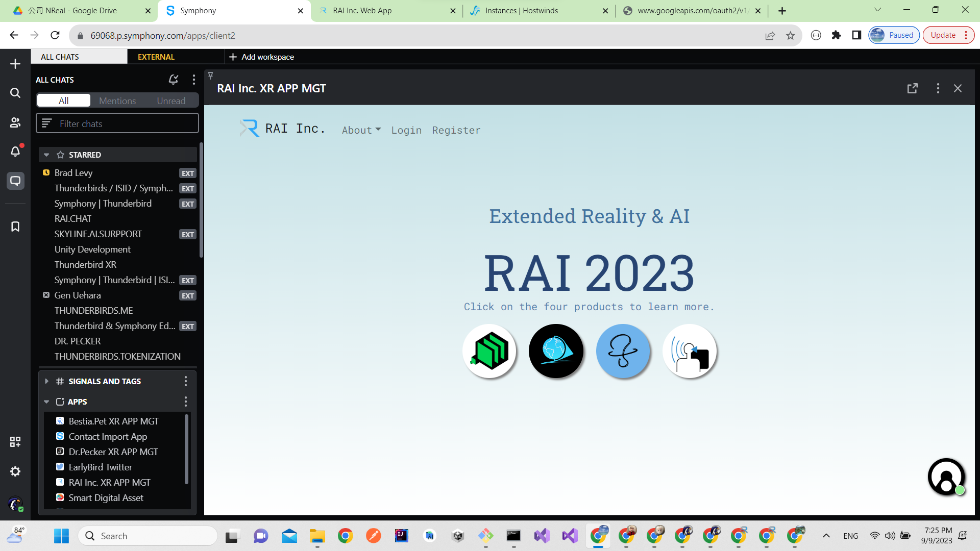Mute notifications for All Chats
980x551 pixels.
(173, 80)
